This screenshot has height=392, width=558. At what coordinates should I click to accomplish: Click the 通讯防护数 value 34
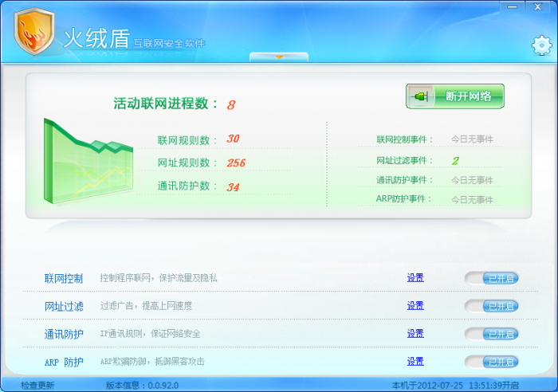(x=233, y=187)
